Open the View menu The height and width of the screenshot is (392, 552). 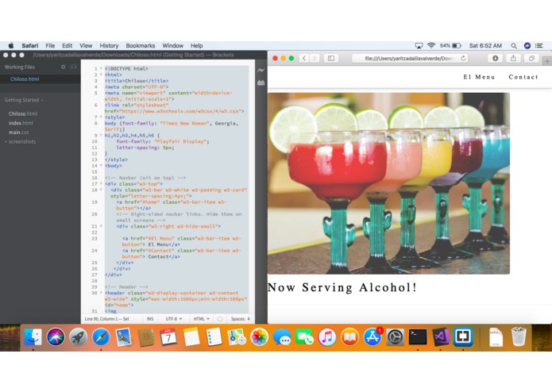click(x=86, y=46)
